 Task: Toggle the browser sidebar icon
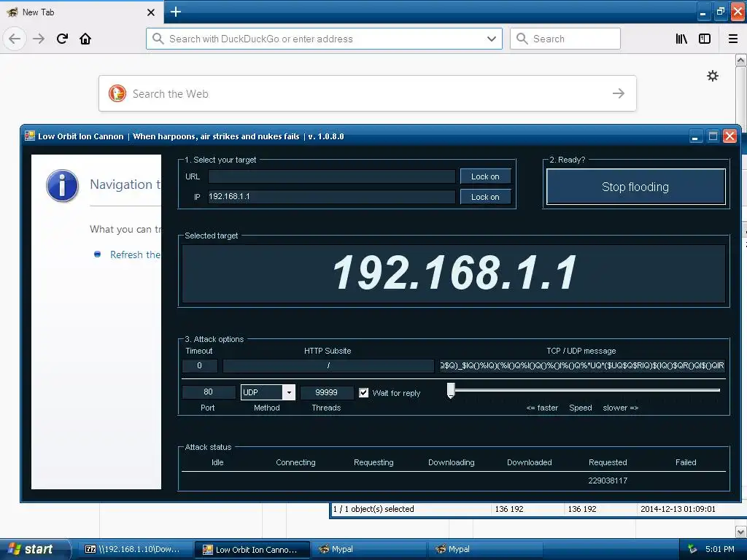(x=705, y=39)
